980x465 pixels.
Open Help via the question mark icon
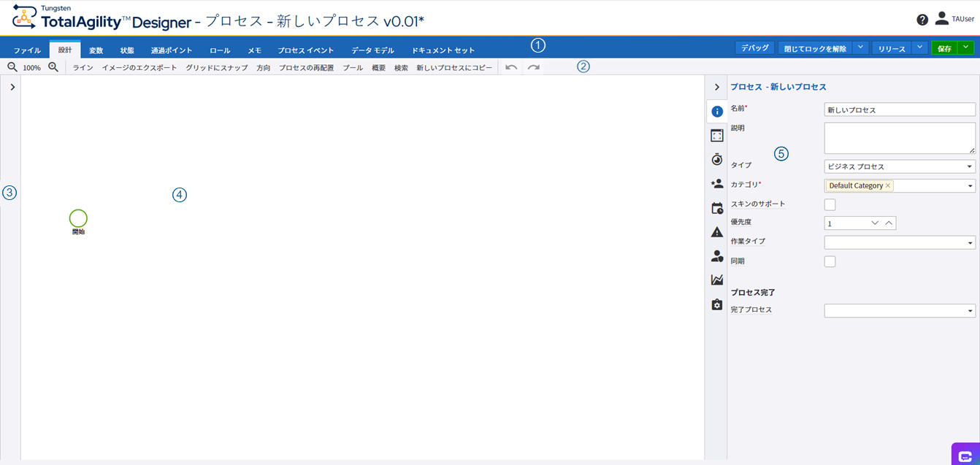[922, 19]
